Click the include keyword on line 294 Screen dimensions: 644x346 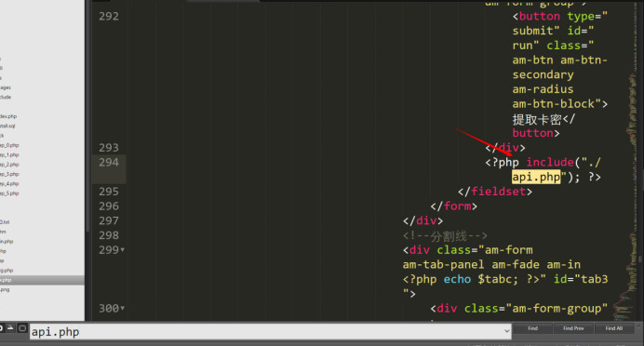coord(549,162)
